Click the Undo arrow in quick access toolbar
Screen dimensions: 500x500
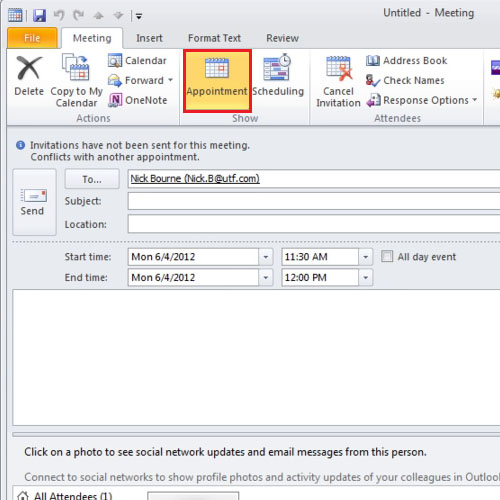[59, 15]
